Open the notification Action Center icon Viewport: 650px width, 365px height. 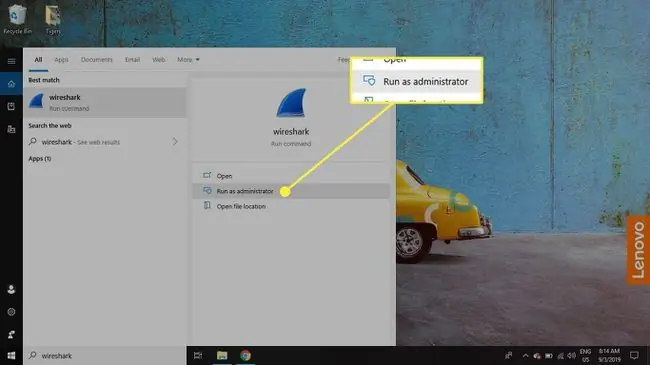pyautogui.click(x=634, y=355)
